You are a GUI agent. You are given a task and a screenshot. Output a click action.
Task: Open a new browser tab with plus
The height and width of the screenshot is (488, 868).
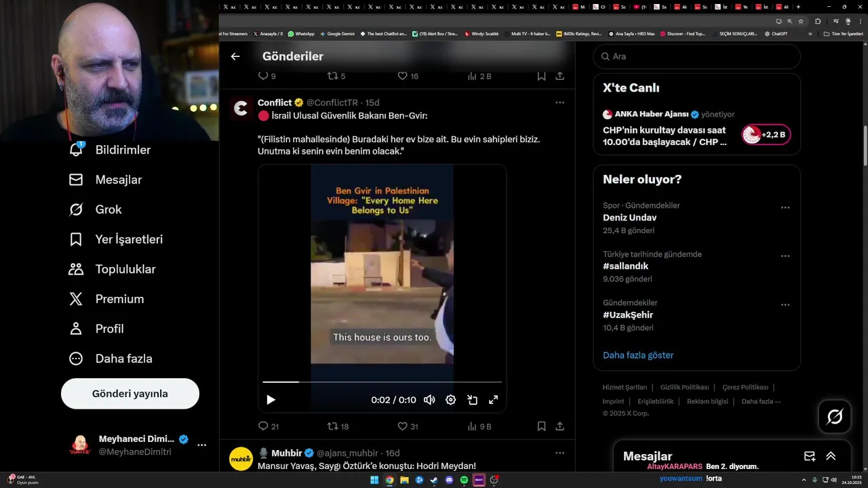point(798,7)
